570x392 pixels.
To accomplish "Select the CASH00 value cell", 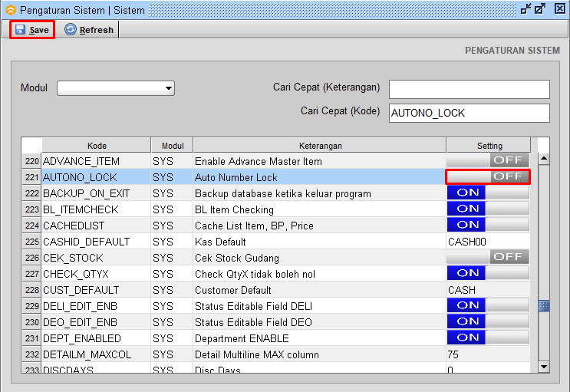I will [488, 242].
